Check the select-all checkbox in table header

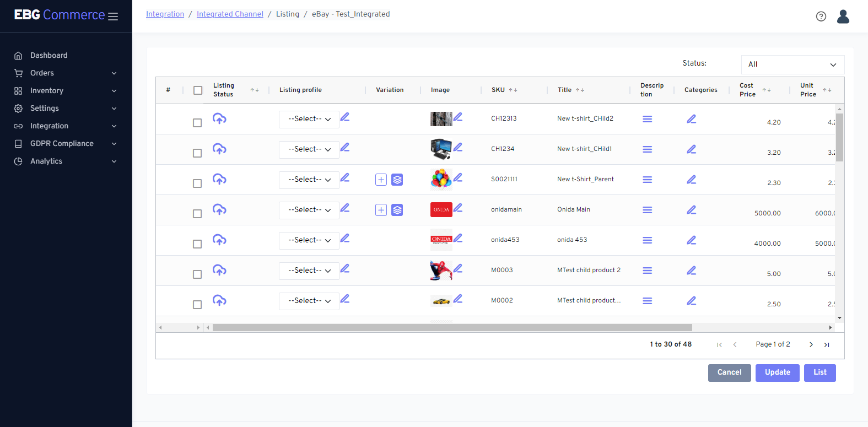click(198, 90)
